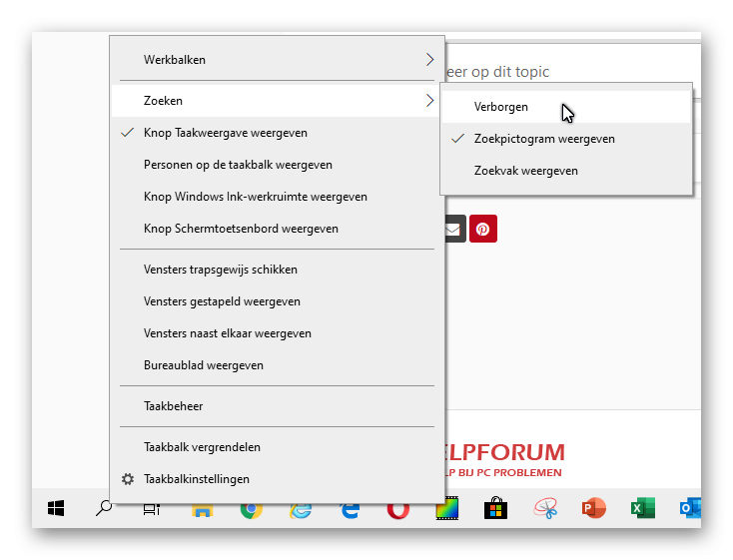
Task: Choose Vensters trapsgewijs schikken
Action: [x=278, y=270]
